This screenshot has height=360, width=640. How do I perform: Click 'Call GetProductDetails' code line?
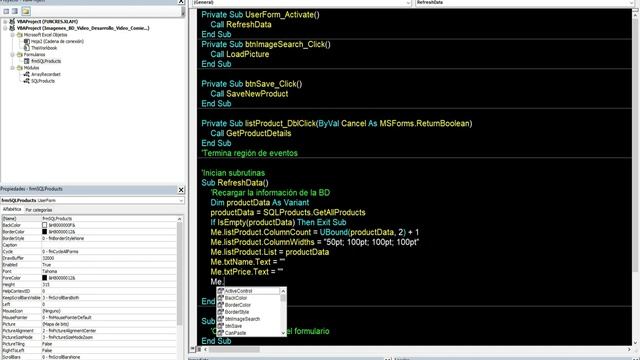[251, 133]
